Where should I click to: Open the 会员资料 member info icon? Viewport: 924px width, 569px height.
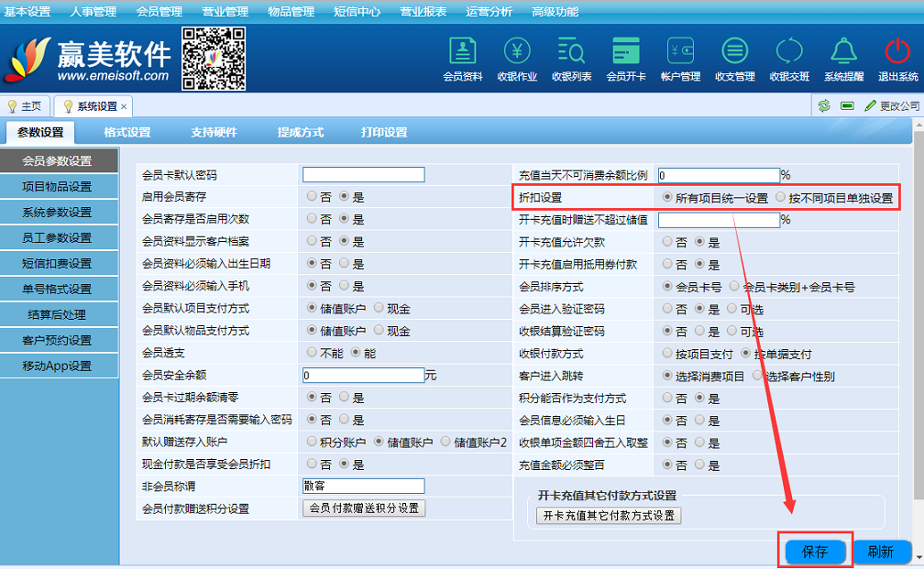[x=462, y=59]
